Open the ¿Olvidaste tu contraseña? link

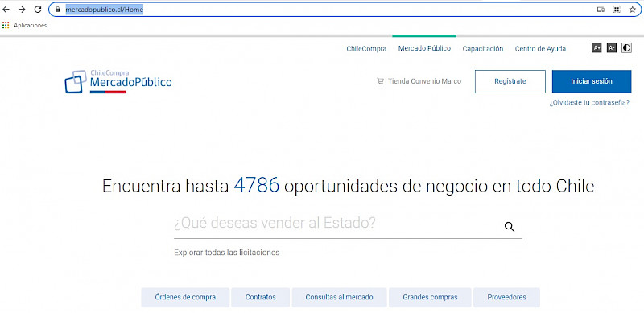coord(589,103)
